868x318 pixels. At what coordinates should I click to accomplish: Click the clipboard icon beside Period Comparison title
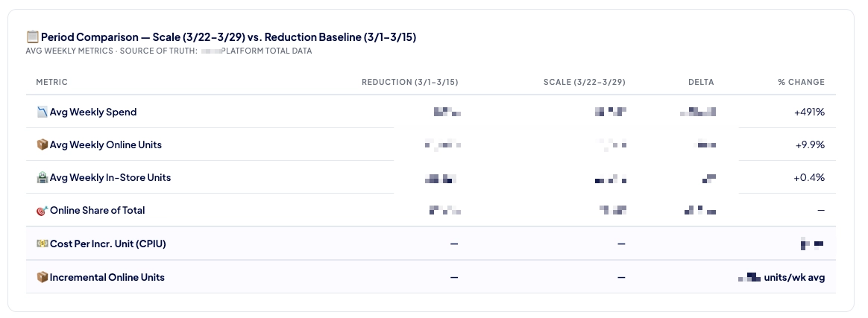[x=32, y=37]
